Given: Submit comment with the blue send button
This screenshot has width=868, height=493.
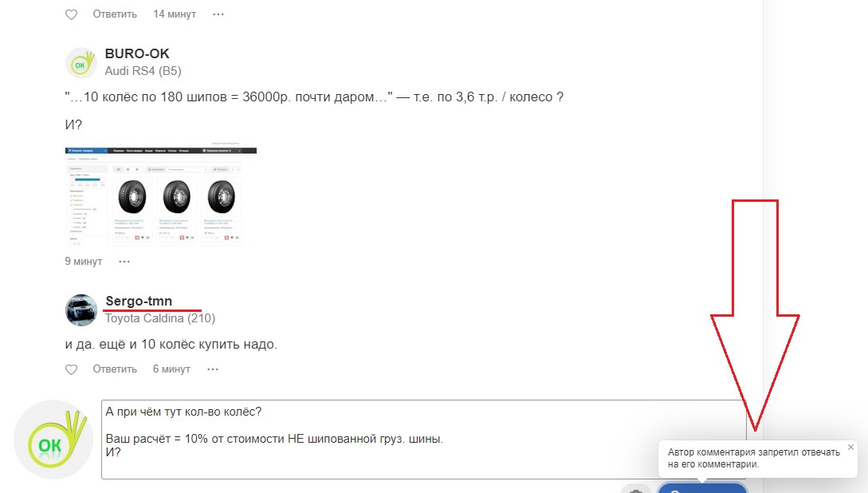Looking at the screenshot, I should pos(702,488).
